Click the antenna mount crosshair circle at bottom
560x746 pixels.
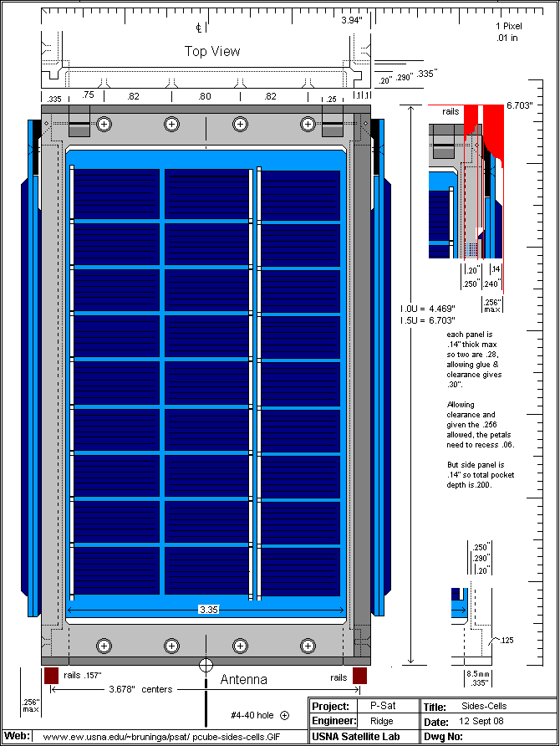[x=206, y=666]
